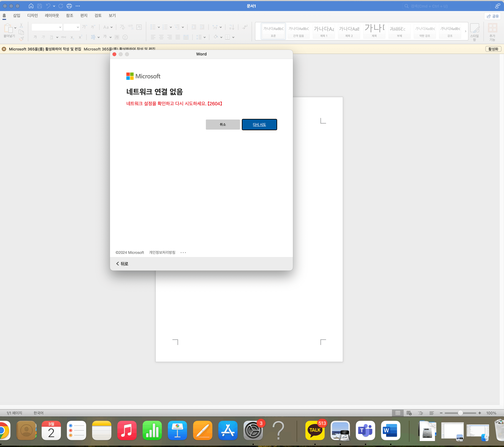
Task: Expand the font name dropdown
Action: (60, 27)
